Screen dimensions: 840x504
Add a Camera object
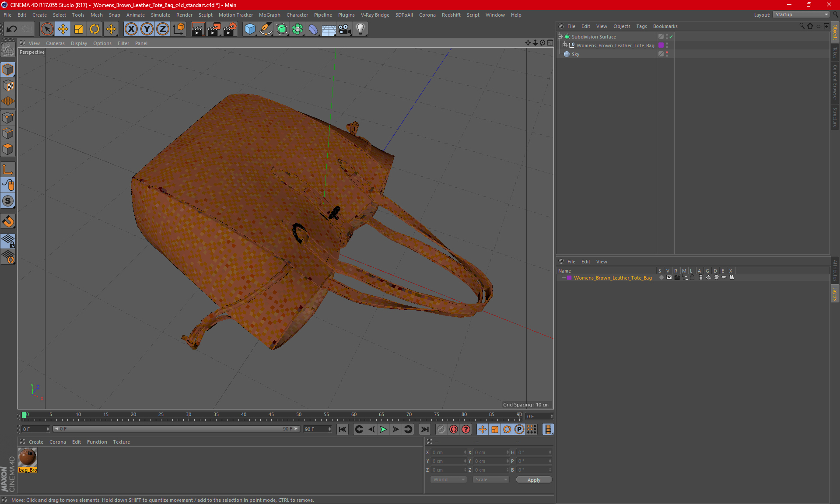[345, 29]
